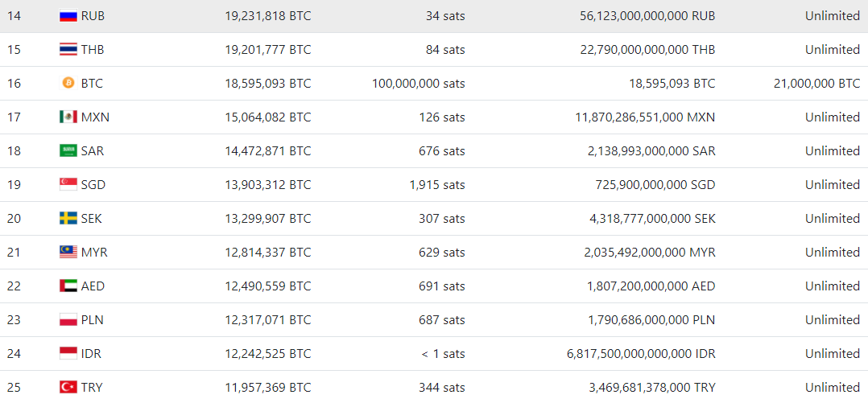Select the 19,231,818 BTC market cap value
Viewport: 868px width, 403px height.
pyautogui.click(x=267, y=16)
